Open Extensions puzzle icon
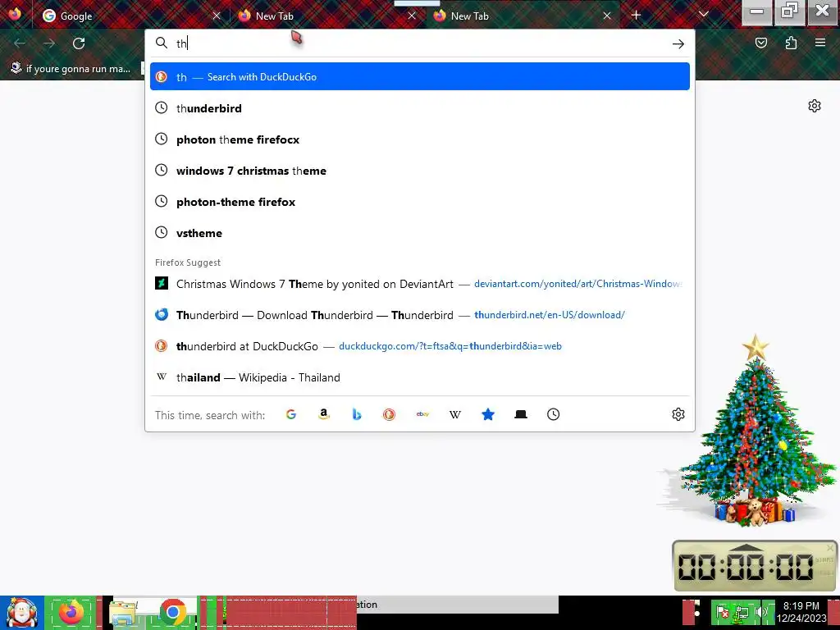Viewport: 840px width, 630px height. pyautogui.click(x=791, y=43)
